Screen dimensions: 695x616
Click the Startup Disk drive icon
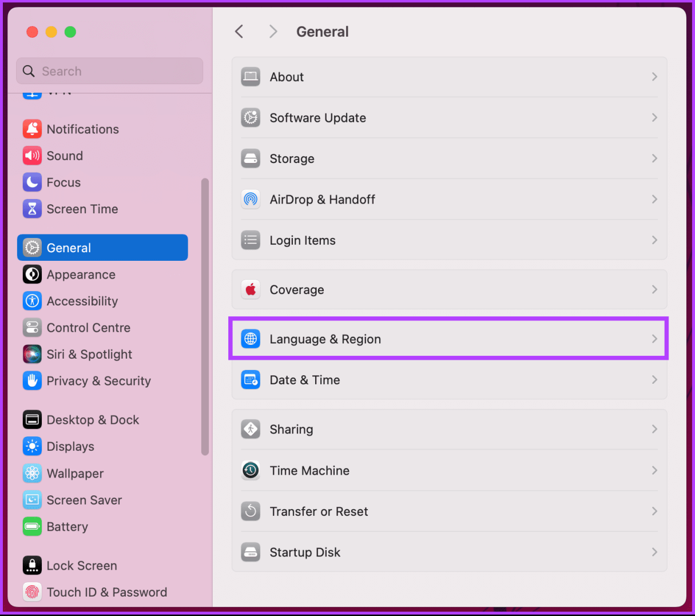tap(251, 552)
